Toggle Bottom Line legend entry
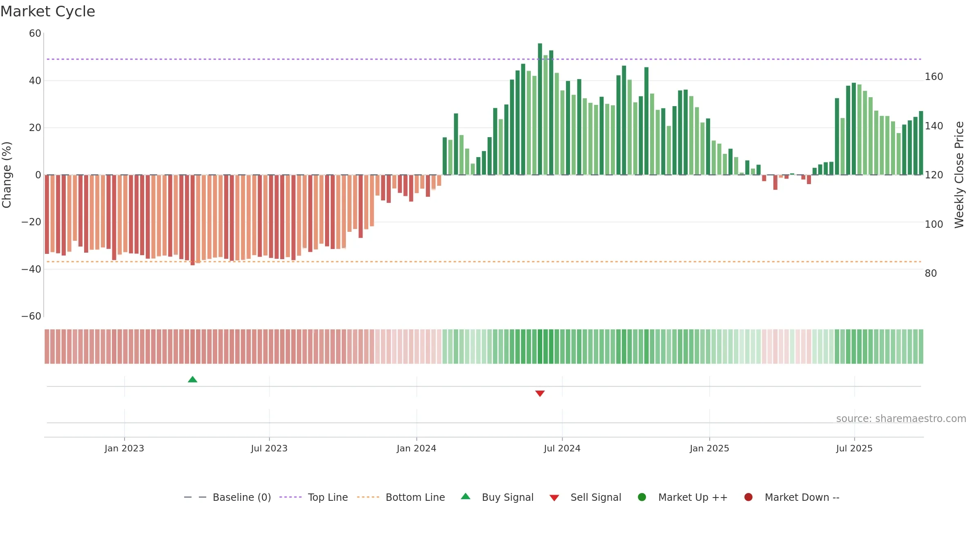The height and width of the screenshot is (551, 980). pyautogui.click(x=401, y=497)
